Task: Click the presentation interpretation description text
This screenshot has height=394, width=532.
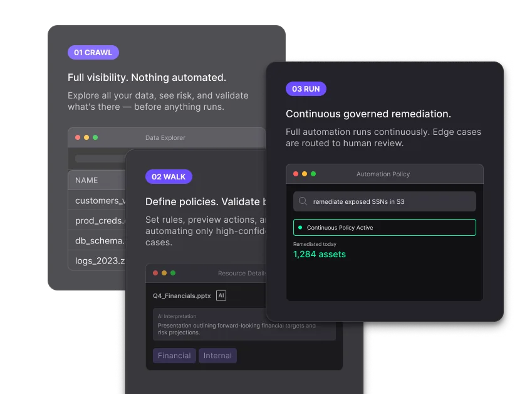Action: (x=236, y=329)
